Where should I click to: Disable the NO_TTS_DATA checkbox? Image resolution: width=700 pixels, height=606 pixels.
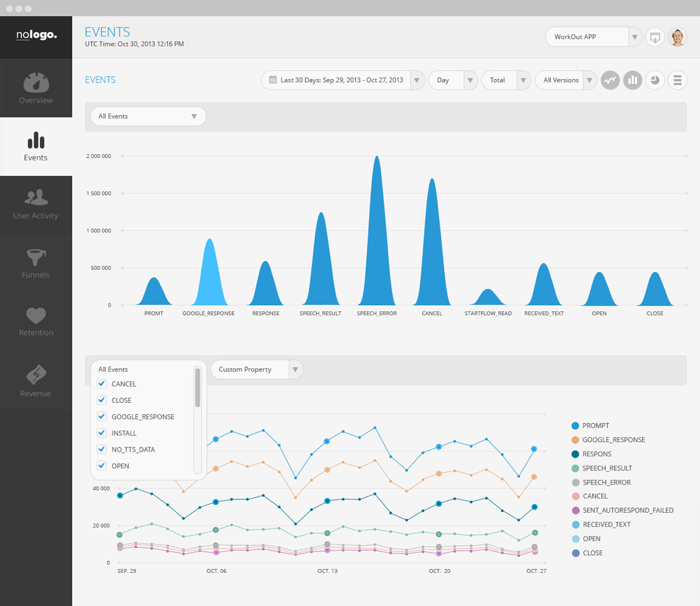[102, 449]
